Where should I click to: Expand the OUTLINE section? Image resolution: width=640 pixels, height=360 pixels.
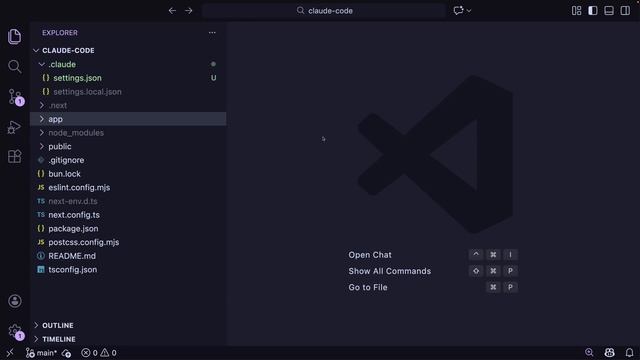[128, 325]
